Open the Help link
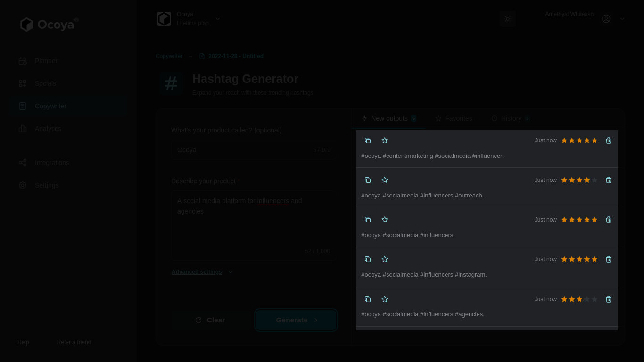Screen dimensions: 644x362 (23, 342)
